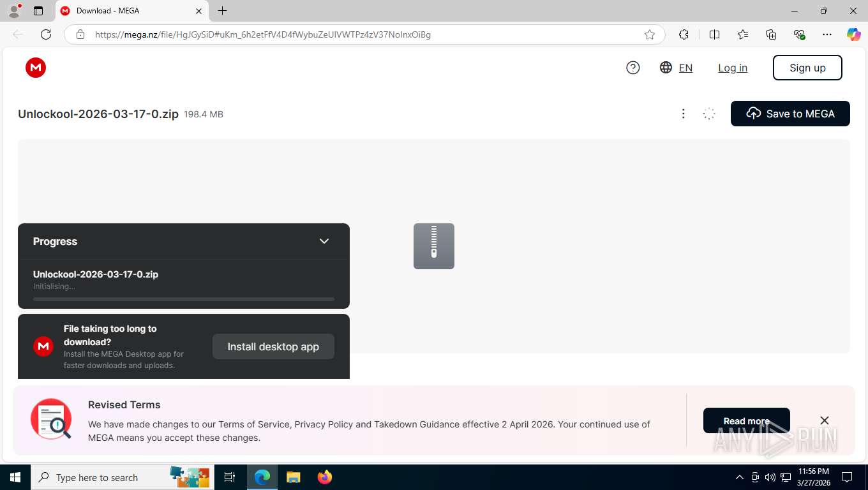Click Install desktop app button

273,346
